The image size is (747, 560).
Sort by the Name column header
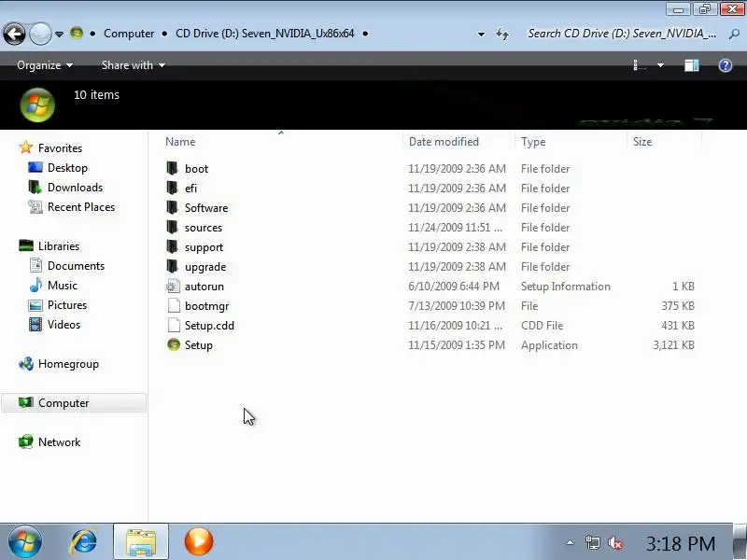(180, 142)
